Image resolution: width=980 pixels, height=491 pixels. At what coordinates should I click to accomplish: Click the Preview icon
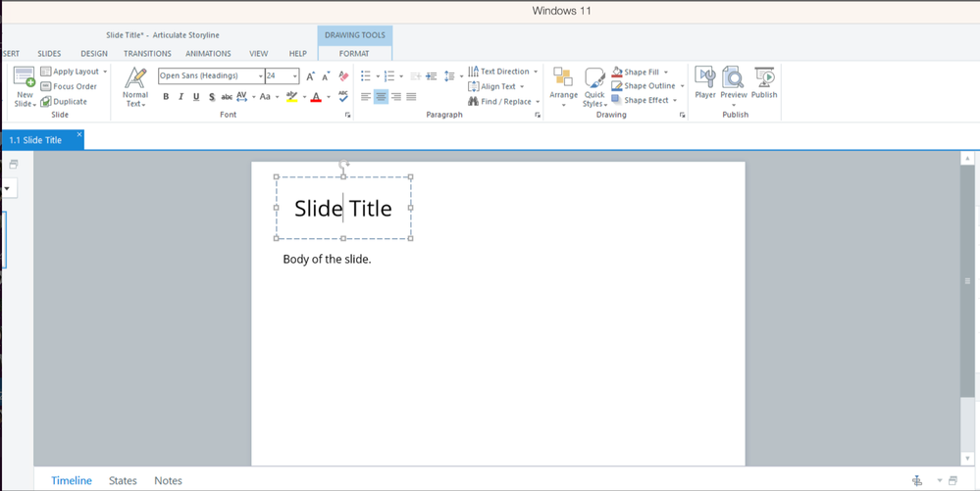tap(733, 78)
